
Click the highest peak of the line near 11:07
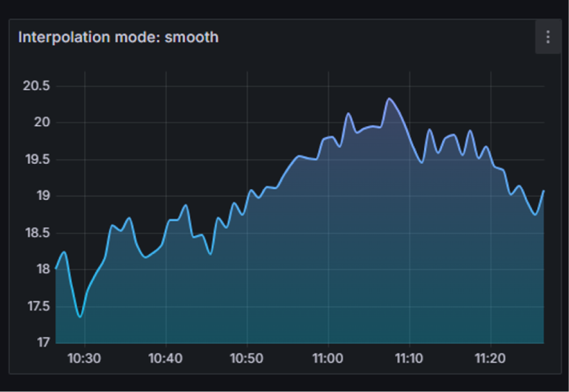click(389, 99)
